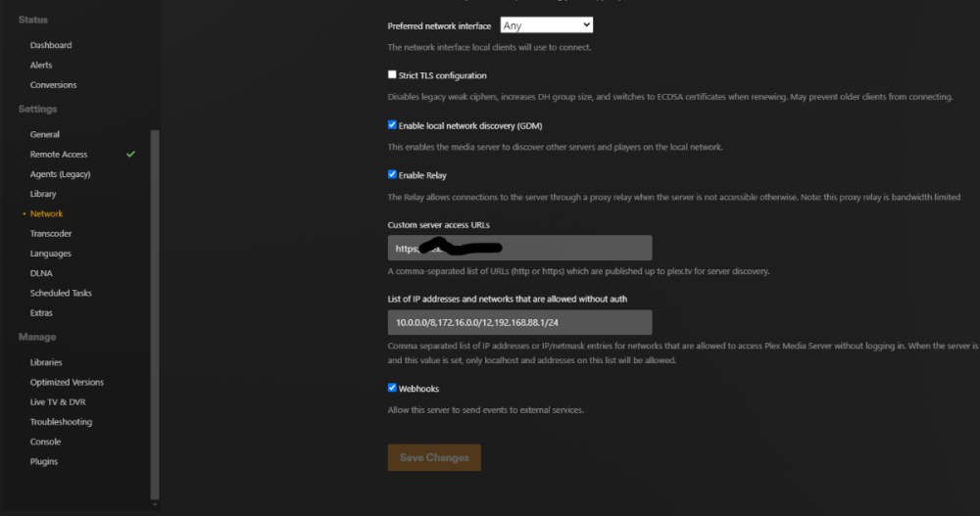Click the Status section heading

pyautogui.click(x=33, y=20)
